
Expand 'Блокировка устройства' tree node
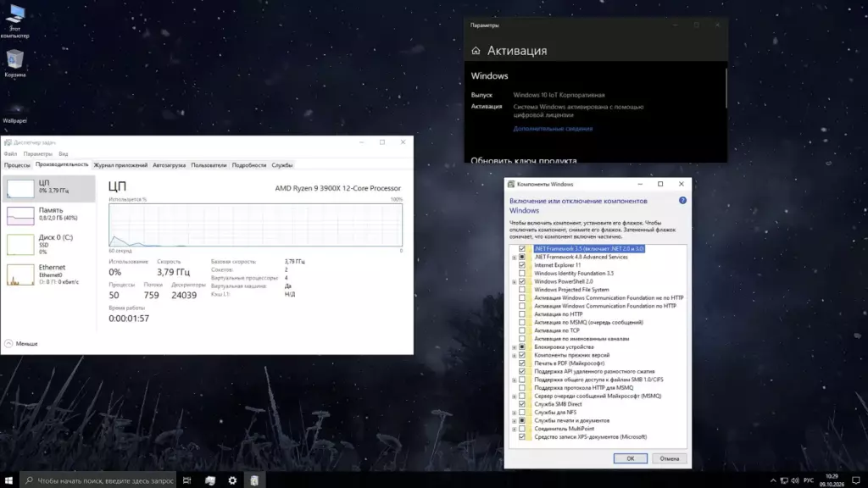click(515, 347)
